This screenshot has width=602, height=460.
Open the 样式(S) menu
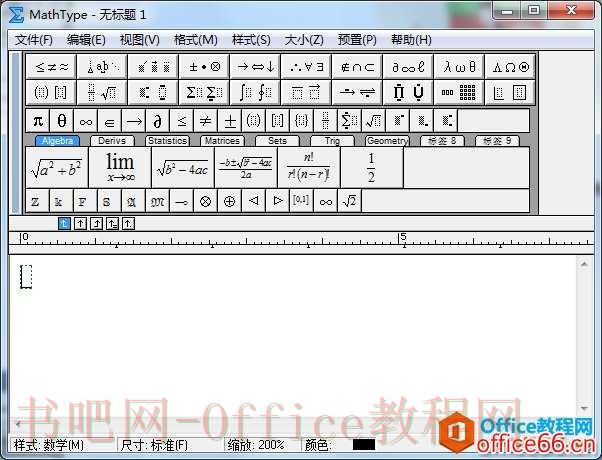pyautogui.click(x=251, y=40)
